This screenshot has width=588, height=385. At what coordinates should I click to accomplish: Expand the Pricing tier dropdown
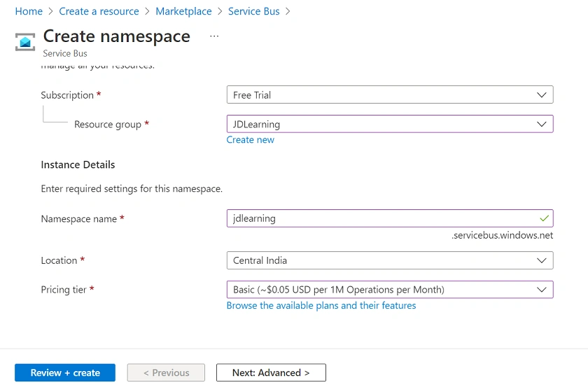(x=390, y=290)
